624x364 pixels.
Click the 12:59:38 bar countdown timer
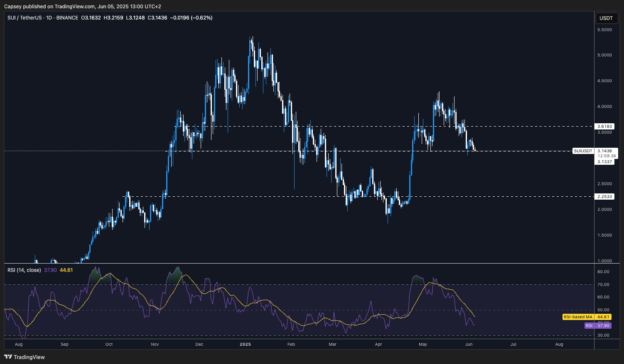[607, 156]
